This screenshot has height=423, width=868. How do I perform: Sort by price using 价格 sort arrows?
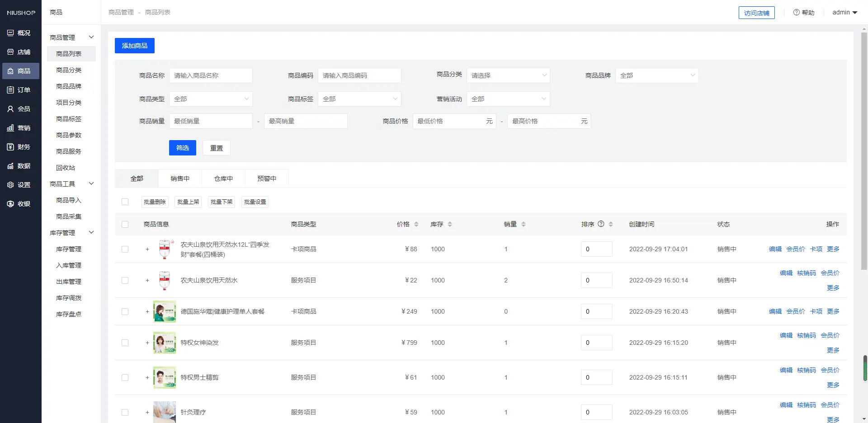(416, 224)
